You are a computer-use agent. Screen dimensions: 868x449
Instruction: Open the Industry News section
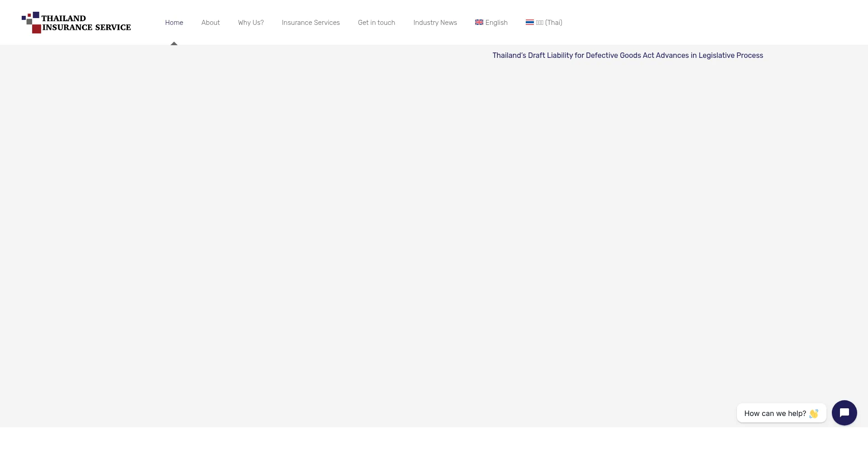click(435, 23)
